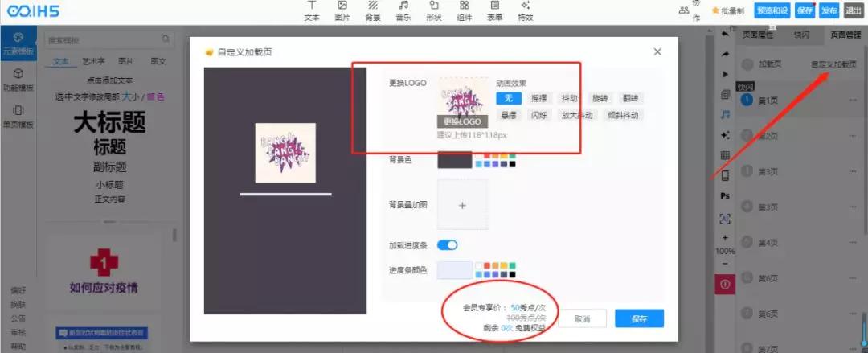Select the 抖动 animation effect
The image size is (868, 353).
pos(569,99)
